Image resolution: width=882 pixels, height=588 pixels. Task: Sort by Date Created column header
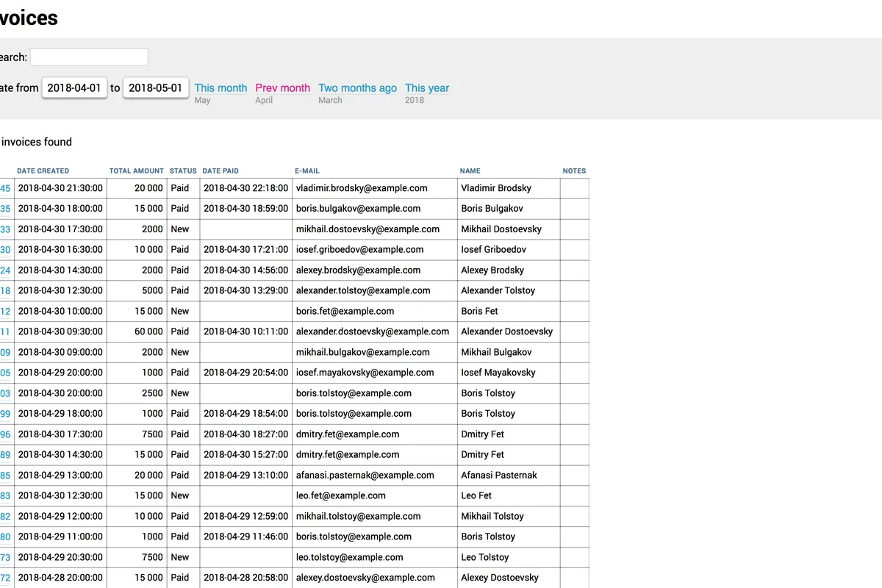click(x=43, y=171)
